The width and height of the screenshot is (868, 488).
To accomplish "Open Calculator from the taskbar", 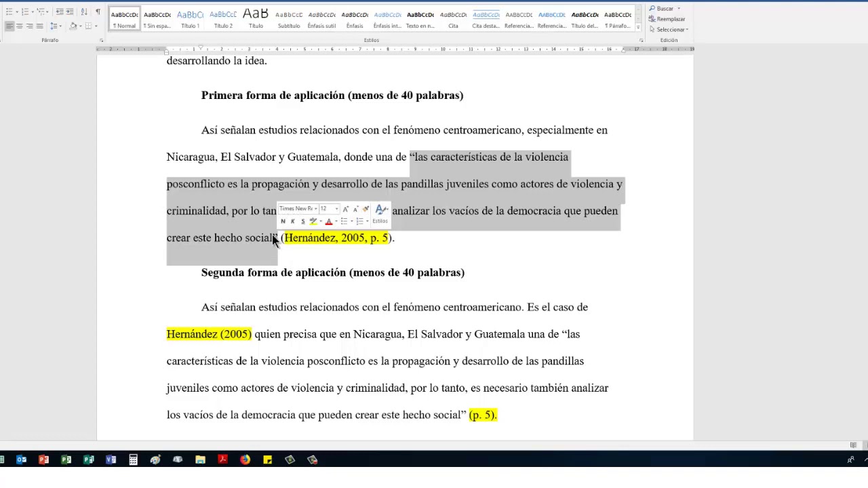I will pos(133,460).
